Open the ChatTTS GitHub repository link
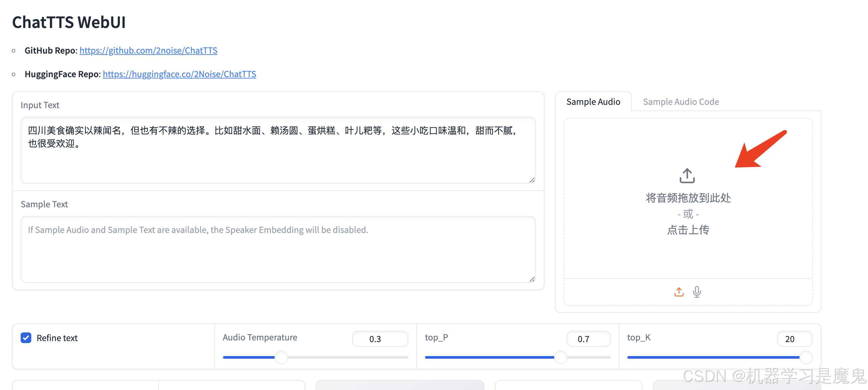Viewport: 868px width, 390px height. click(x=148, y=51)
